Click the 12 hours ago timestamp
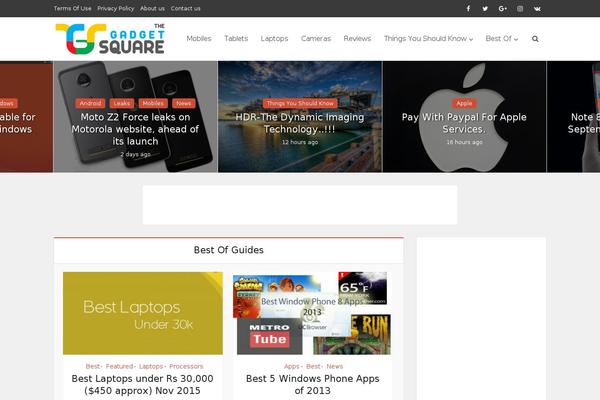The height and width of the screenshot is (400, 600). click(x=300, y=142)
